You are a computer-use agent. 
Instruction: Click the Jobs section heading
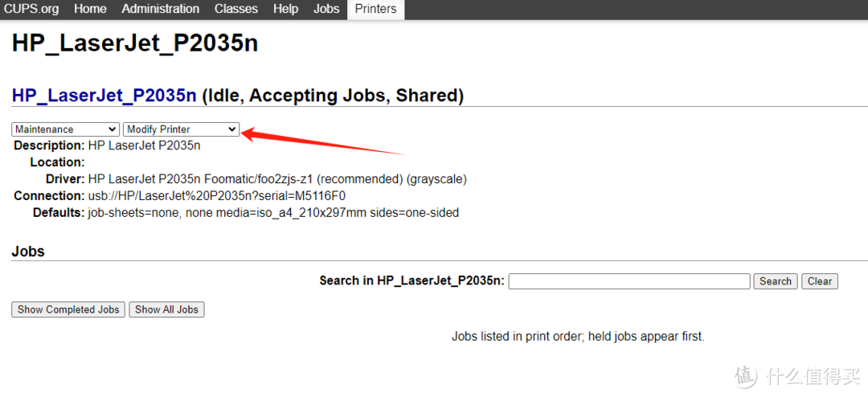[x=28, y=252]
